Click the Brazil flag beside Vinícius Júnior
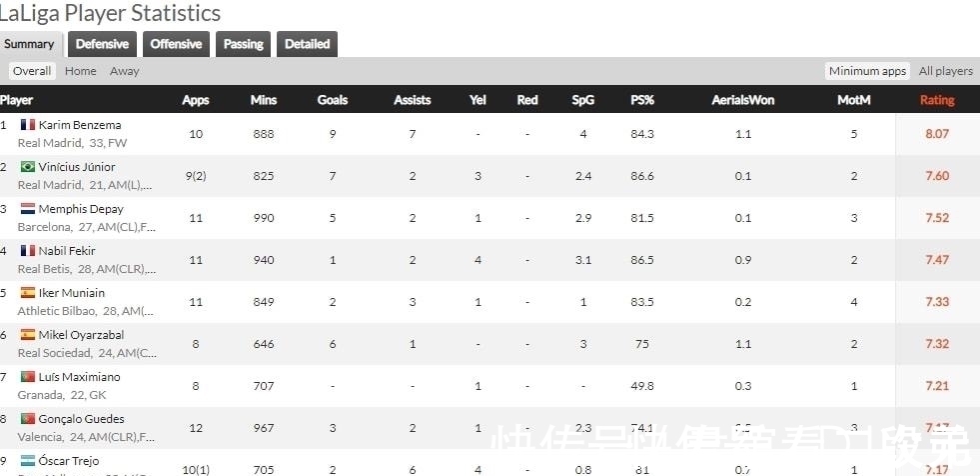Viewport: 980px width, 476px height. pos(28,167)
